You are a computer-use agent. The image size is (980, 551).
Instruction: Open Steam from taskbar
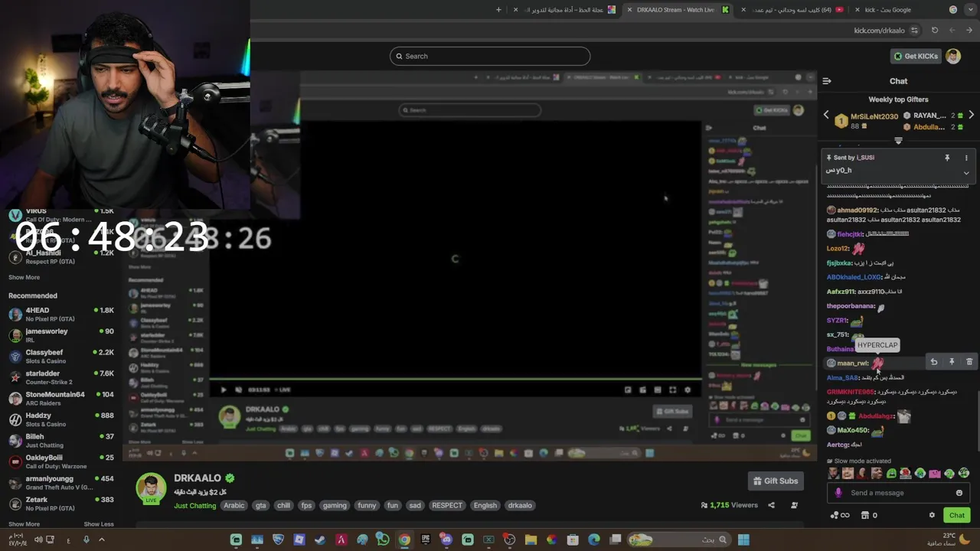[x=320, y=540]
